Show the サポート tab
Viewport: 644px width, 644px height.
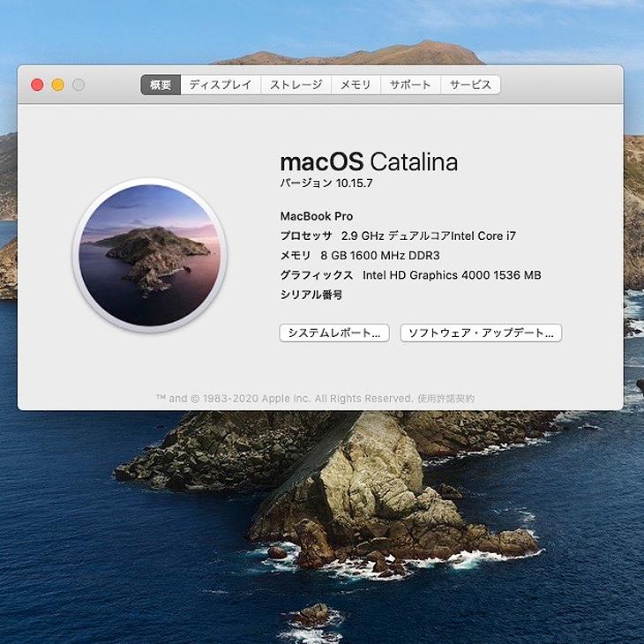pyautogui.click(x=410, y=85)
